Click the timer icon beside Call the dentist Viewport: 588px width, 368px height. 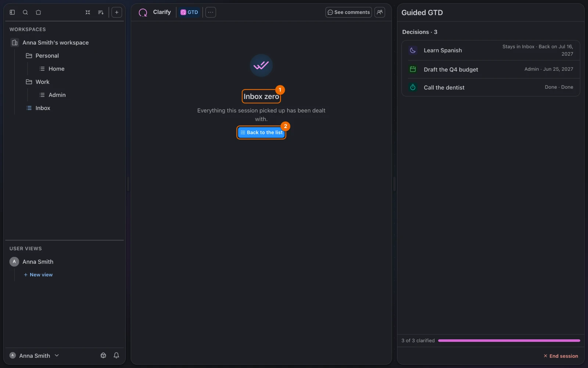click(413, 87)
